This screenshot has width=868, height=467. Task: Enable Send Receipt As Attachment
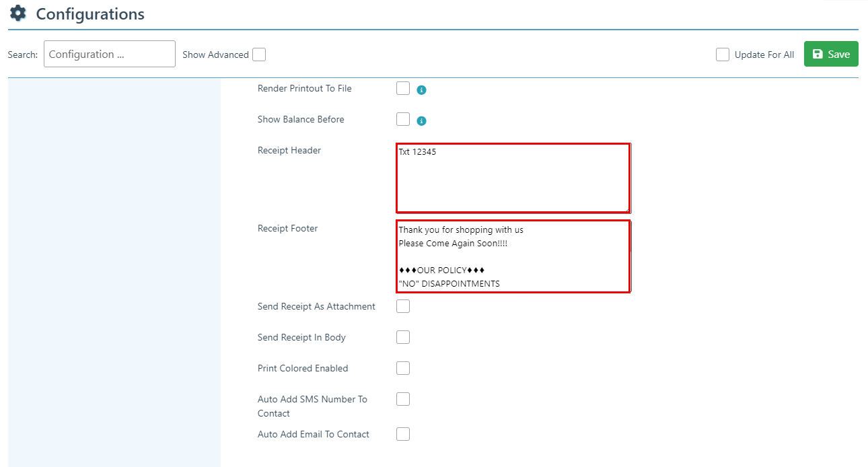click(x=403, y=306)
